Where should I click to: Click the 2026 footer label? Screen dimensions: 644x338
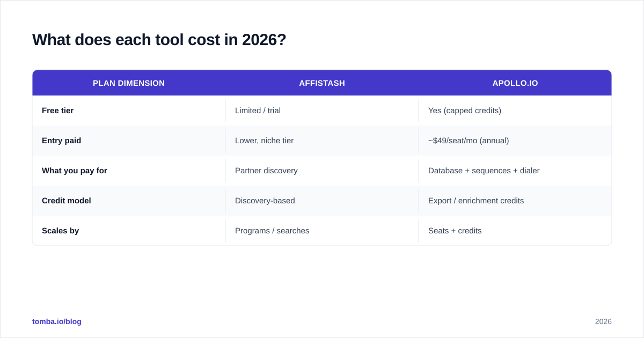point(603,321)
